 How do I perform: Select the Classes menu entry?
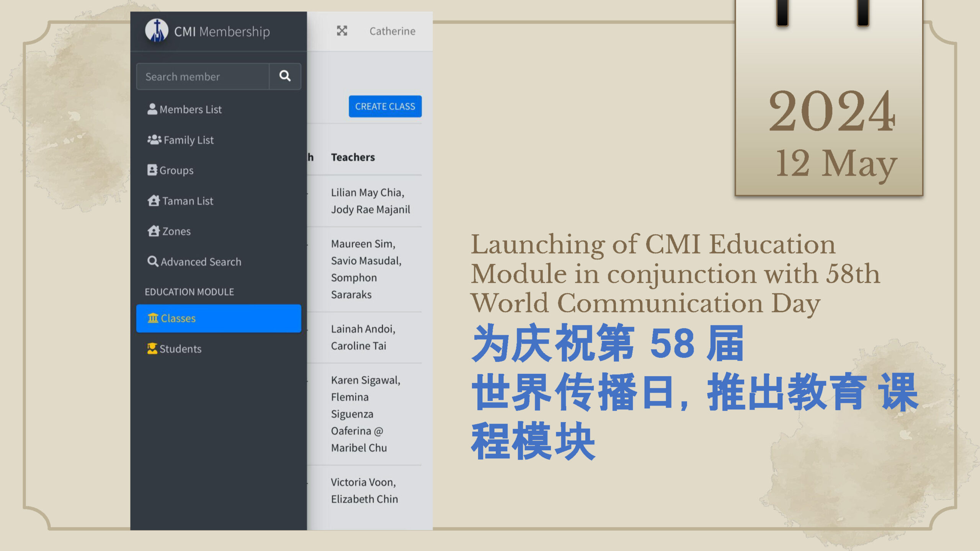pyautogui.click(x=219, y=318)
